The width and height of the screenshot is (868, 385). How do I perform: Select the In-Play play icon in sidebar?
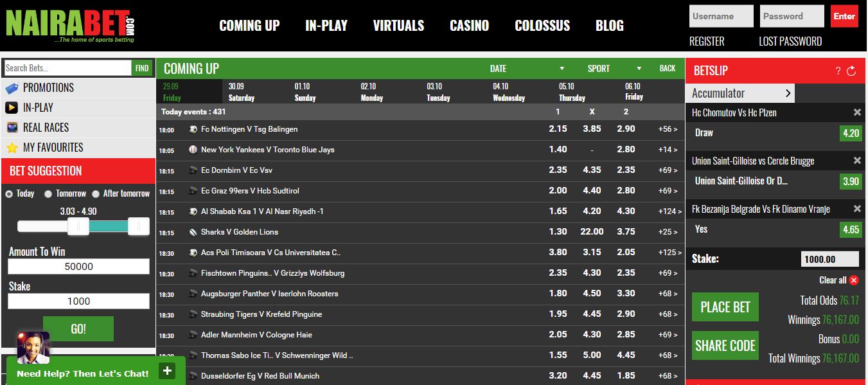pos(11,107)
